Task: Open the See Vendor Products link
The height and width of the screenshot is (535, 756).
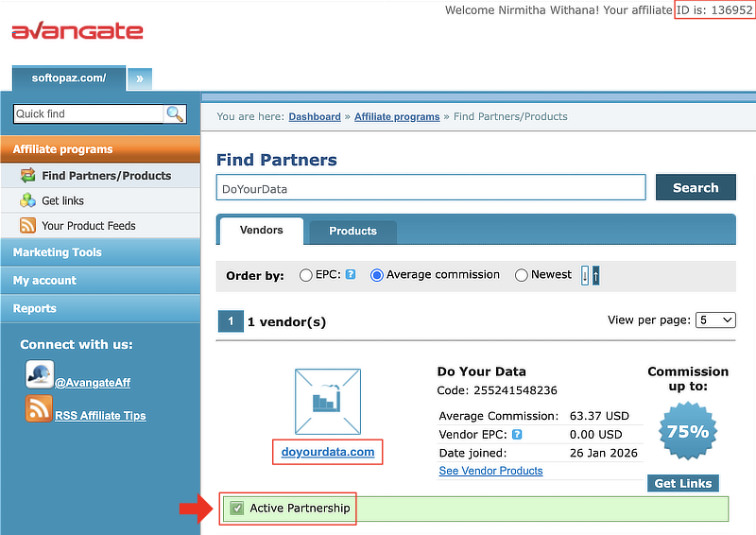Action: 490,471
